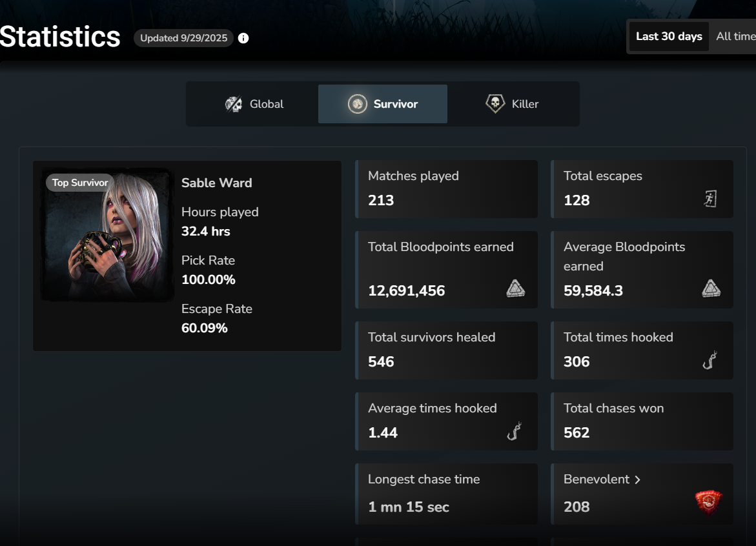Click Bloodpoints icon in Average Bloodpoints earned
The width and height of the screenshot is (756, 546).
[x=711, y=288]
